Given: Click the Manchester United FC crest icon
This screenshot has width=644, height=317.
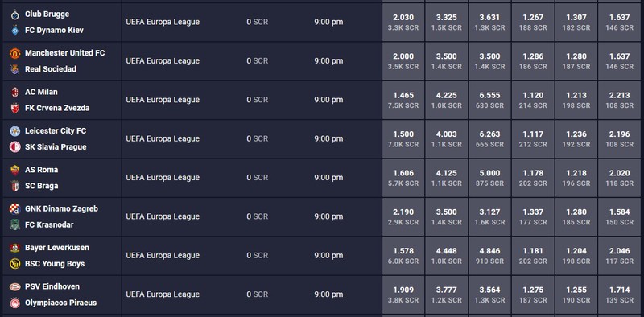Looking at the screenshot, I should coord(14,53).
